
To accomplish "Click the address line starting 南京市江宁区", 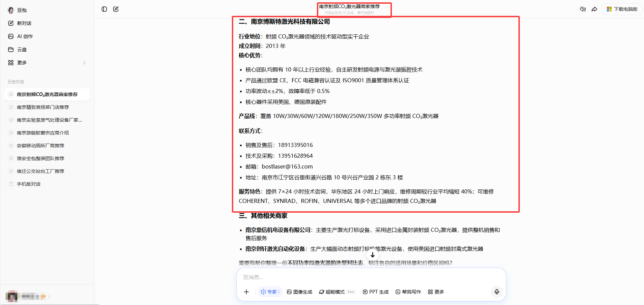I will coord(332,178).
